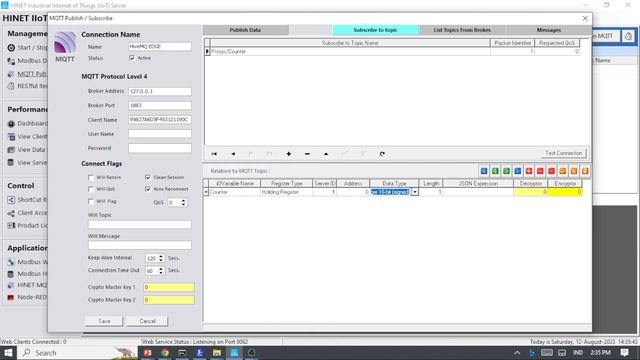Image resolution: width=640 pixels, height=360 pixels.
Task: Click the Connection Time Out spinner arrows
Action: [x=161, y=271]
